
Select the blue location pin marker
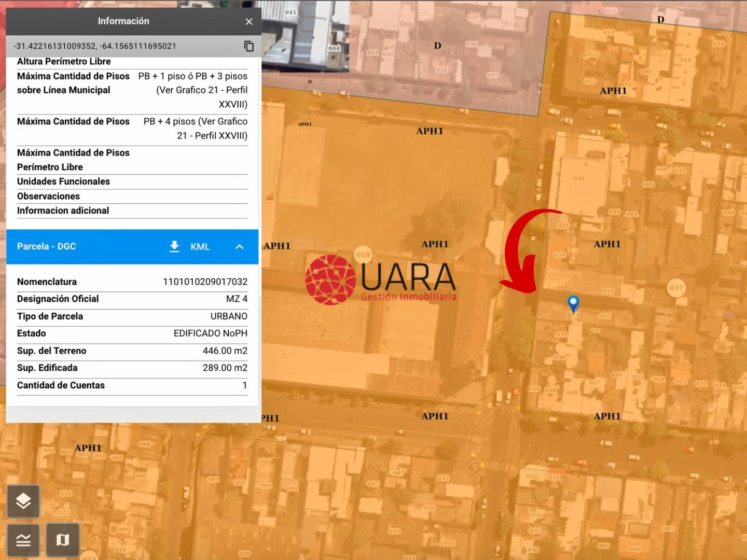(573, 303)
